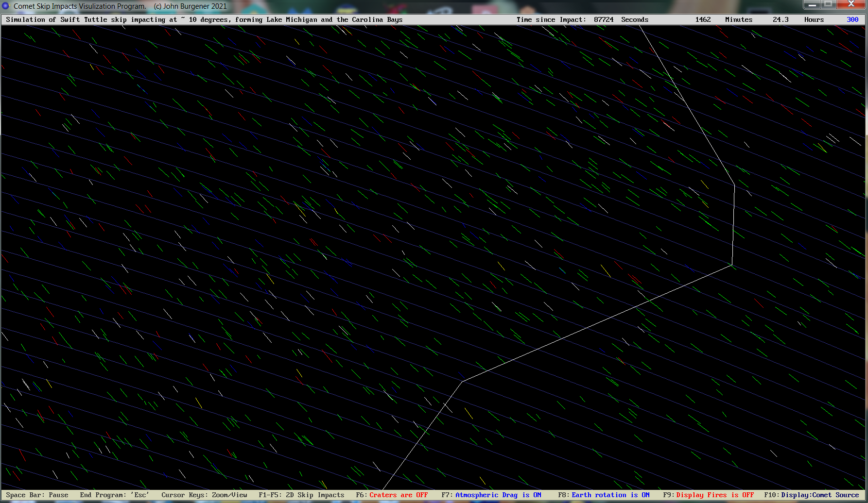This screenshot has height=503, width=868.
Task: Click the 1462 Minutes readout
Action: [723, 19]
